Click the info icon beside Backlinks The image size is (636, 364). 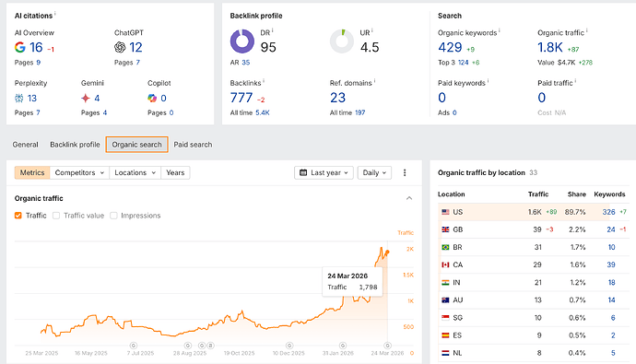[x=264, y=81]
